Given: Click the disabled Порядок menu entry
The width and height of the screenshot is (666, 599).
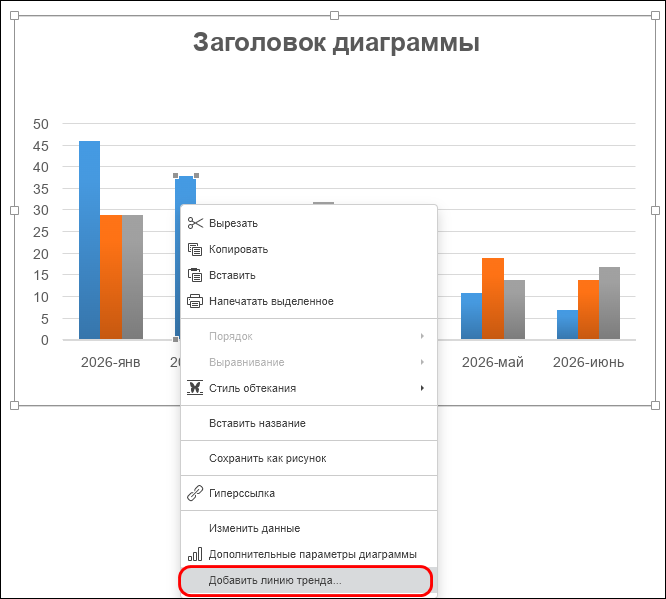Looking at the screenshot, I should pos(309,336).
